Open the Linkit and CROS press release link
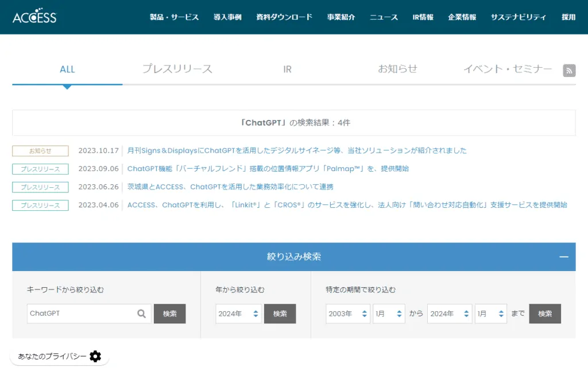Screen dimensions: 588x375 [x=347, y=205]
